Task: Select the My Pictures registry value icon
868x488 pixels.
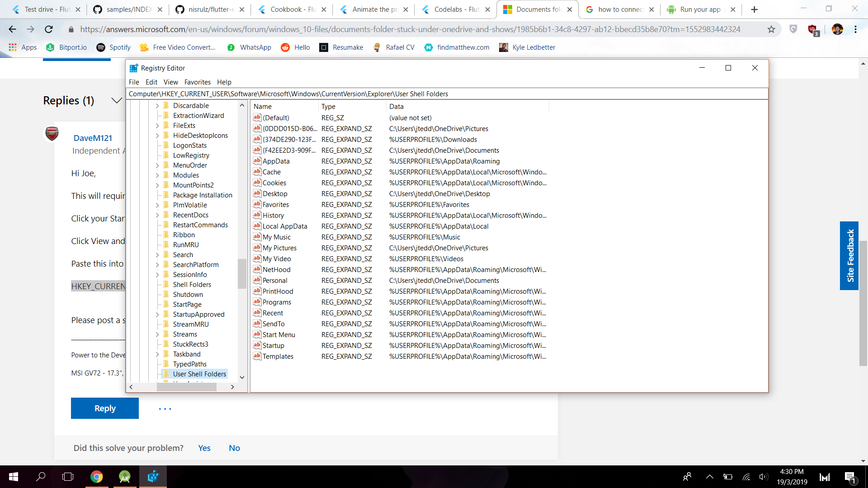Action: point(257,248)
